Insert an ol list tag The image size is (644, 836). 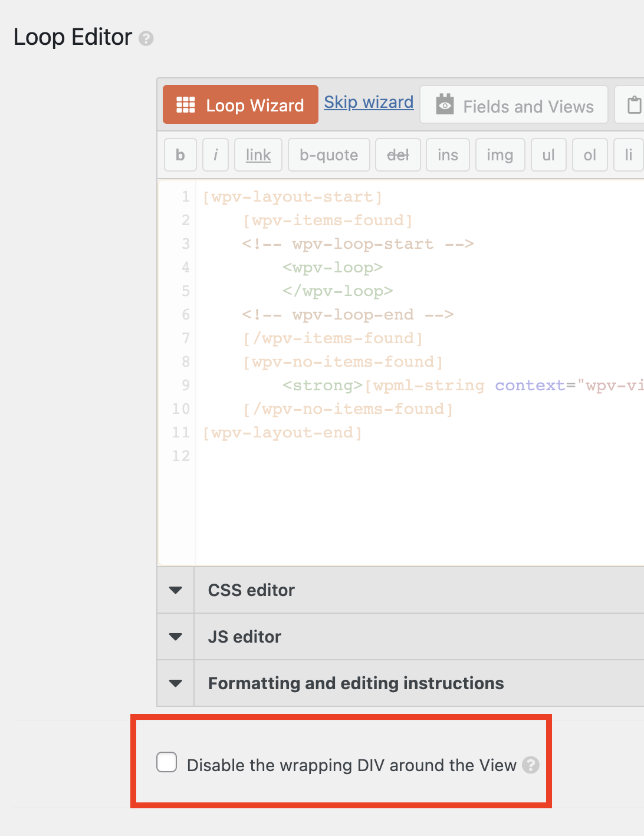pyautogui.click(x=590, y=154)
